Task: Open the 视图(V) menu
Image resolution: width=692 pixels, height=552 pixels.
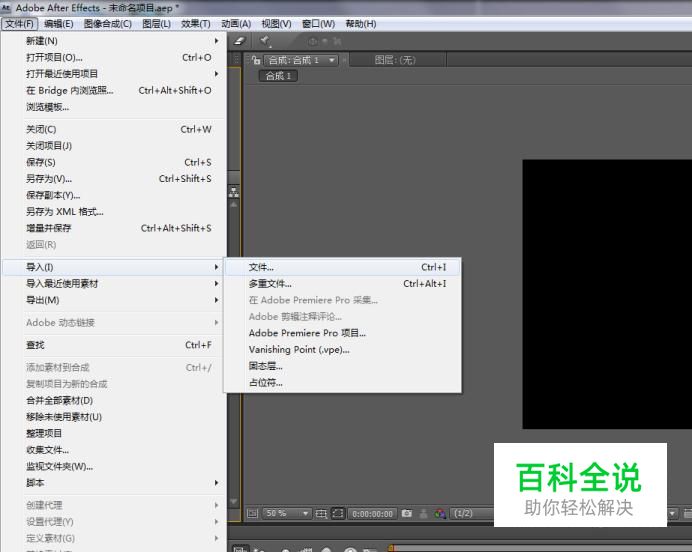Action: pyautogui.click(x=276, y=24)
